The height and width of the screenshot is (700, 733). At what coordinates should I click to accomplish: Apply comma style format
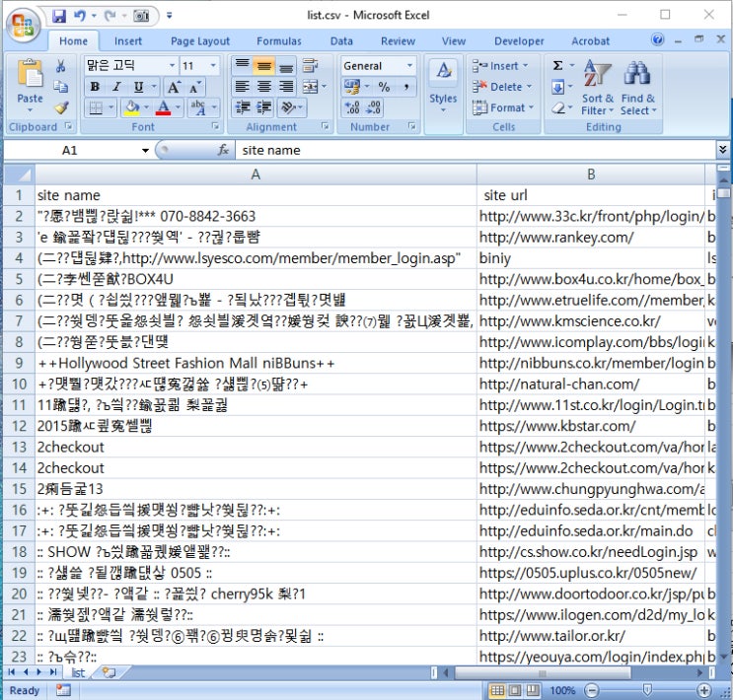[405, 87]
